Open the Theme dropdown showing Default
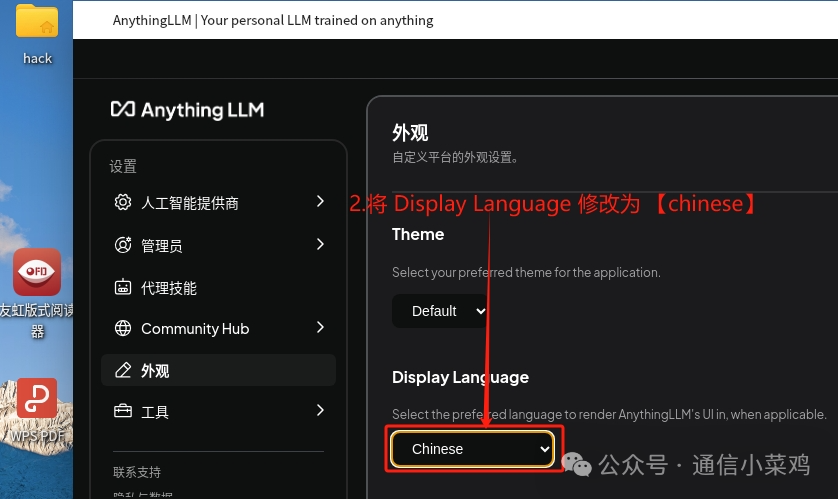This screenshot has height=499, width=838. (x=441, y=311)
